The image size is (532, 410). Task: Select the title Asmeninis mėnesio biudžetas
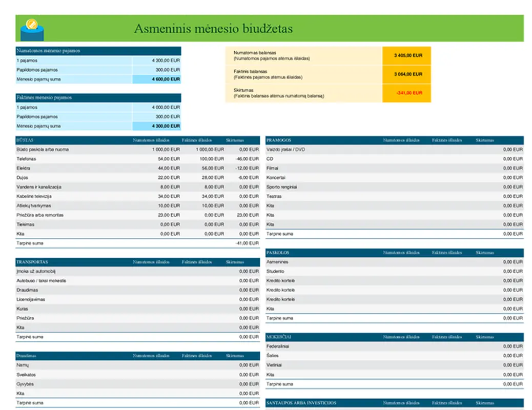pyautogui.click(x=213, y=29)
